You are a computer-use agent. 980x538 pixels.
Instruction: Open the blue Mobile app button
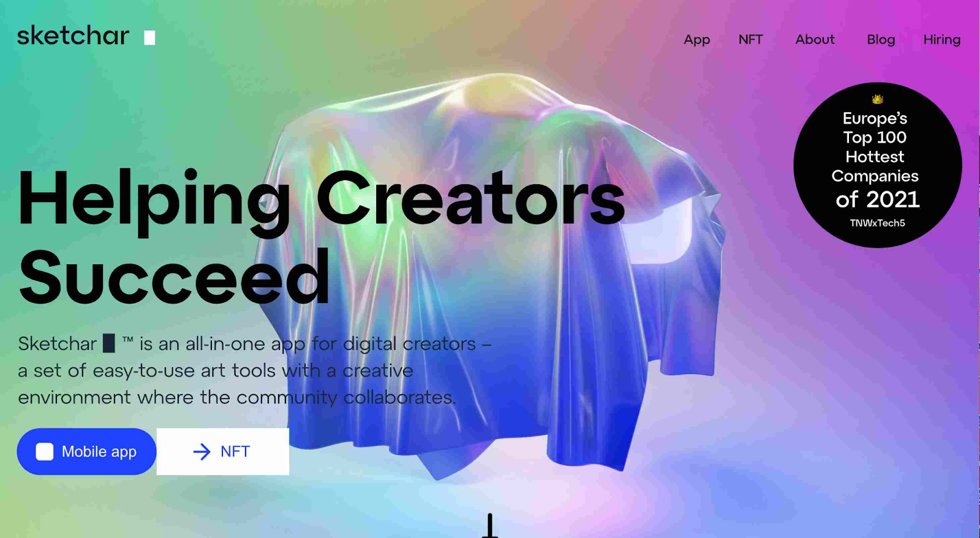pos(86,452)
